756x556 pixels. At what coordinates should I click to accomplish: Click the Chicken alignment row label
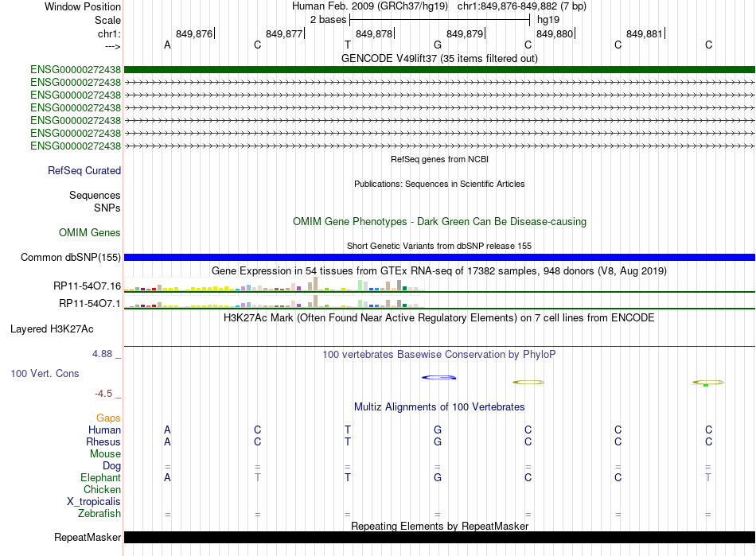102,489
